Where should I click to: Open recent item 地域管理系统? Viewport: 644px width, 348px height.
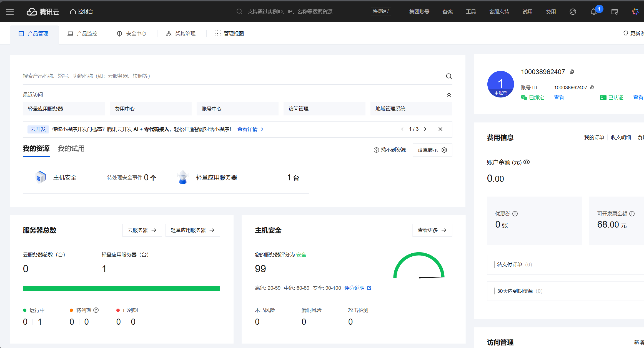pos(411,109)
